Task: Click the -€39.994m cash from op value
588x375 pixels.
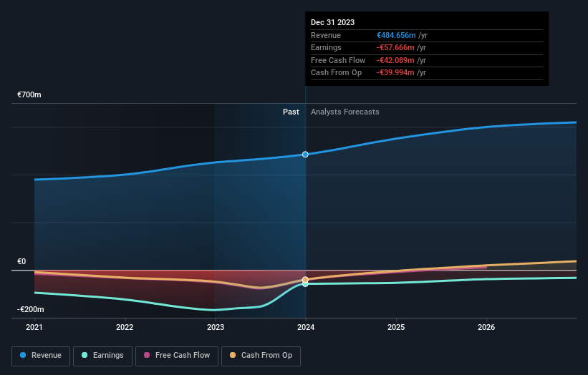Action: point(395,73)
